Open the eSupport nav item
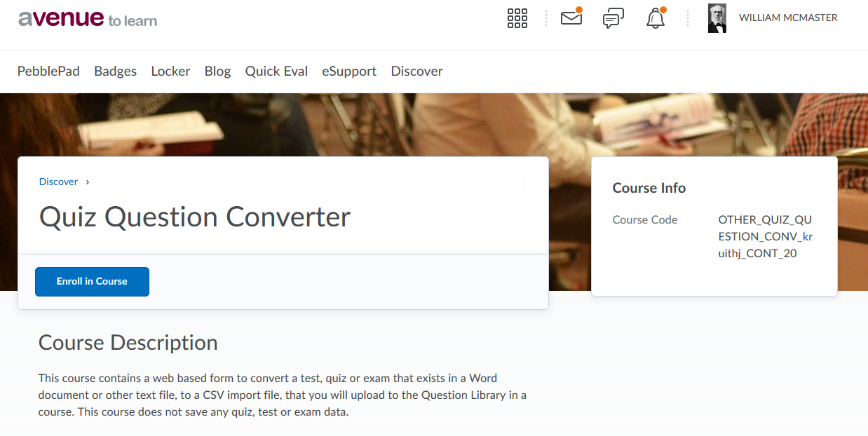Viewport: 868px width, 436px height. tap(349, 71)
